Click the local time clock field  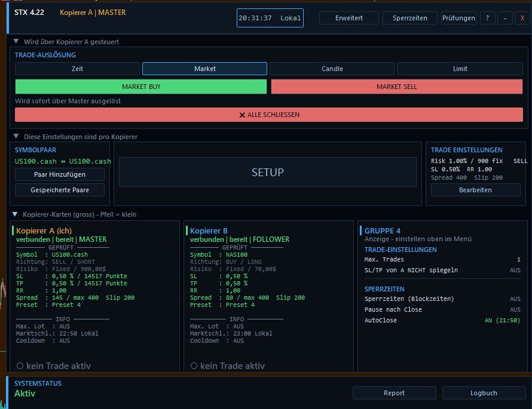[270, 18]
